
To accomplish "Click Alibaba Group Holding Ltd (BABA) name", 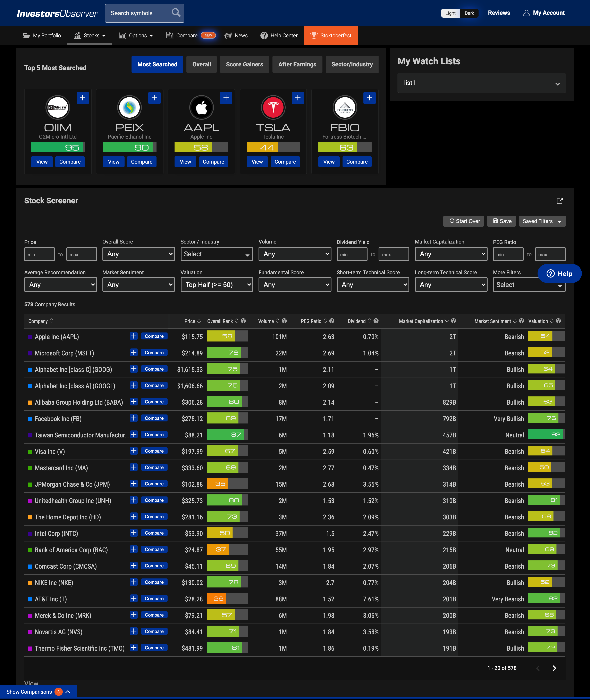I will (x=79, y=402).
